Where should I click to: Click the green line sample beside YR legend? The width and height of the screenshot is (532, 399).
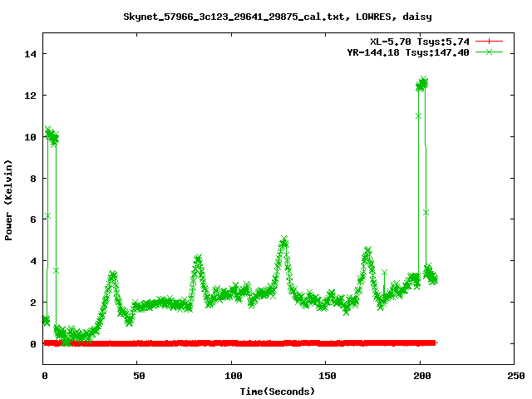click(x=489, y=52)
